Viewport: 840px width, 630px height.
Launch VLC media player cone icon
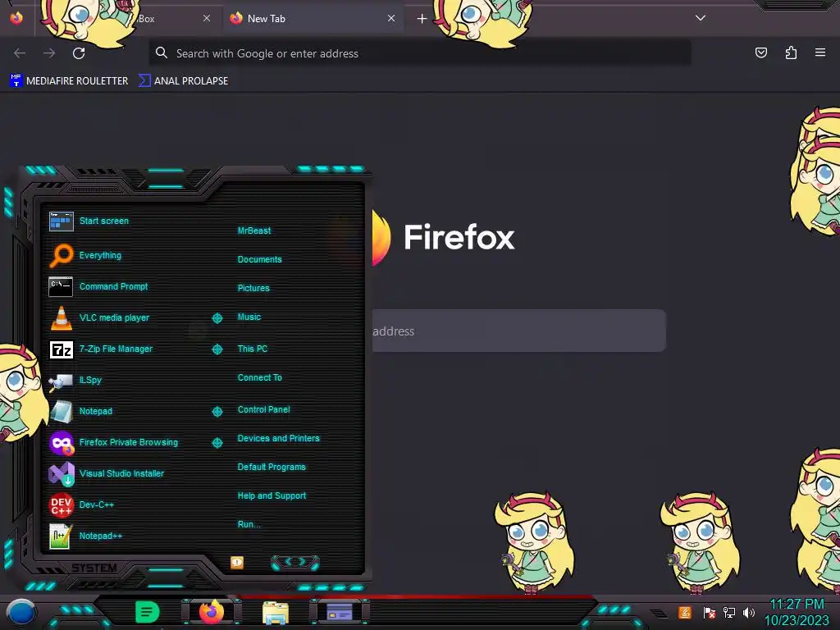click(x=61, y=317)
